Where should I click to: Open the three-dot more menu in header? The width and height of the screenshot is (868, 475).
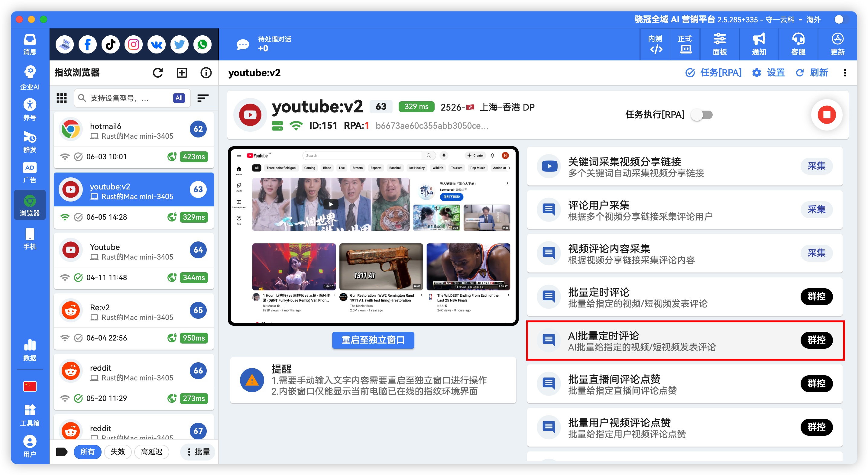(x=845, y=73)
